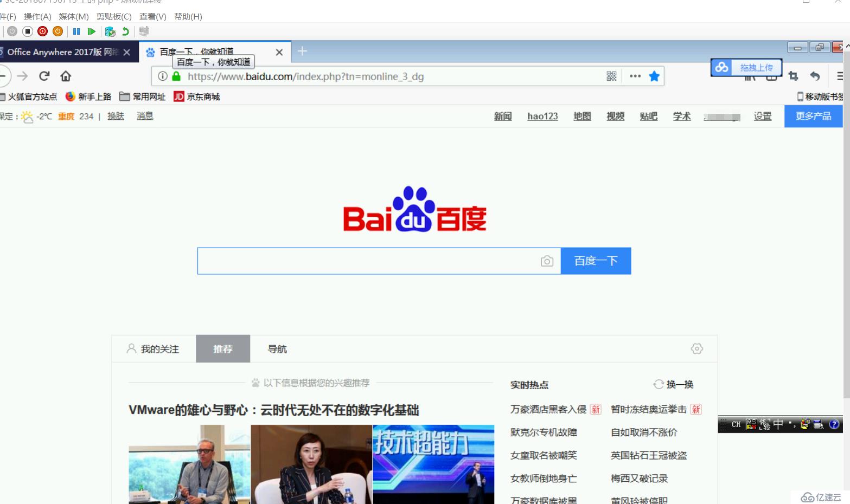850x504 pixels.
Task: Click the 更多产品 blue button
Action: coord(813,116)
